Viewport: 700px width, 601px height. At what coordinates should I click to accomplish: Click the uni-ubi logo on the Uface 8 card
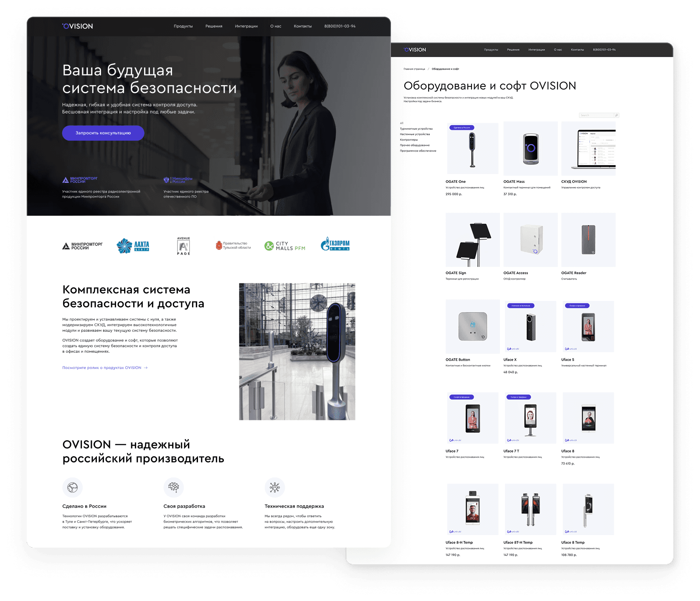pos(571,440)
